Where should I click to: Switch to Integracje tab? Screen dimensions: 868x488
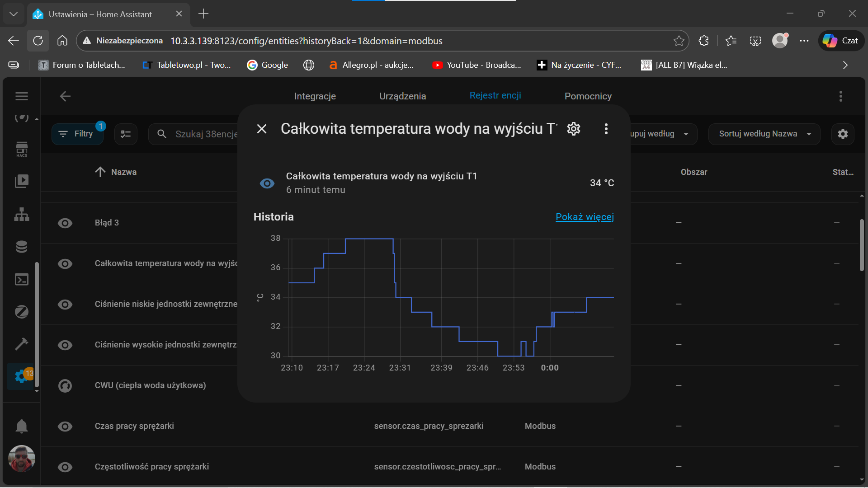(315, 96)
